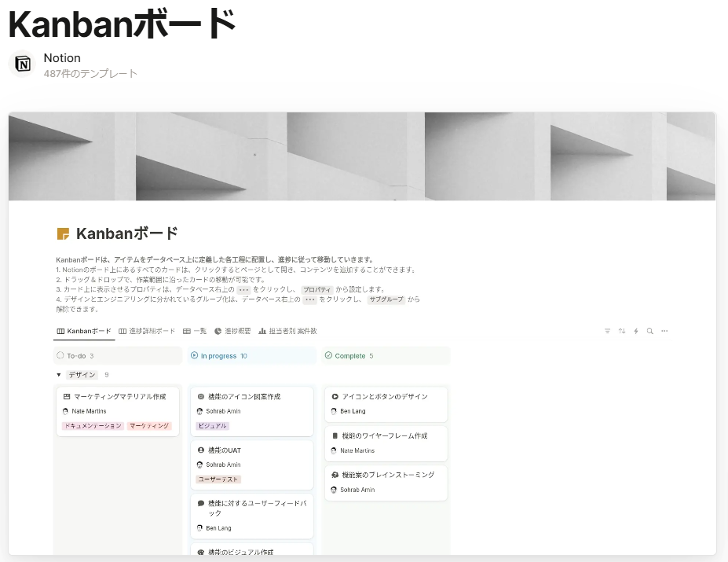Image resolution: width=728 pixels, height=562 pixels.
Task: Click the Notion logo avatar
Action: [22, 63]
